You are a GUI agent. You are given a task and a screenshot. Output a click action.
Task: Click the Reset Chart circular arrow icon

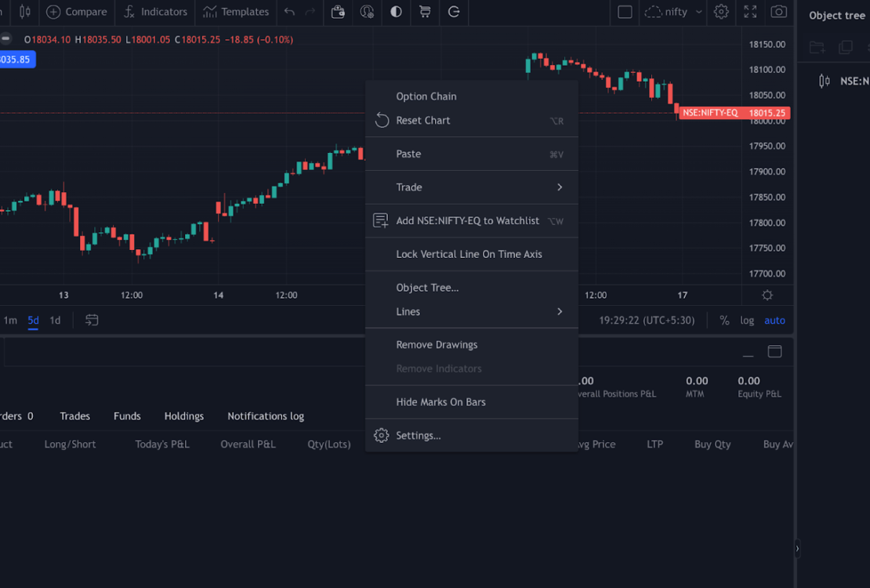pos(382,120)
